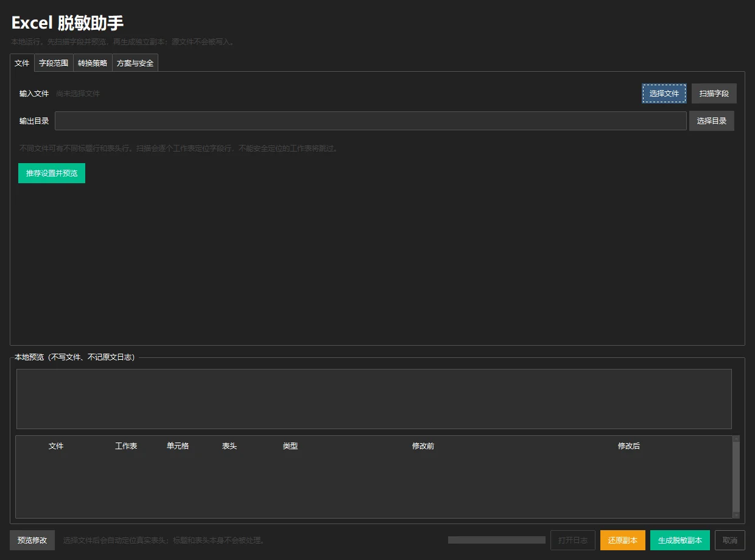
Task: Click the 工作表 column header
Action: pos(126,446)
